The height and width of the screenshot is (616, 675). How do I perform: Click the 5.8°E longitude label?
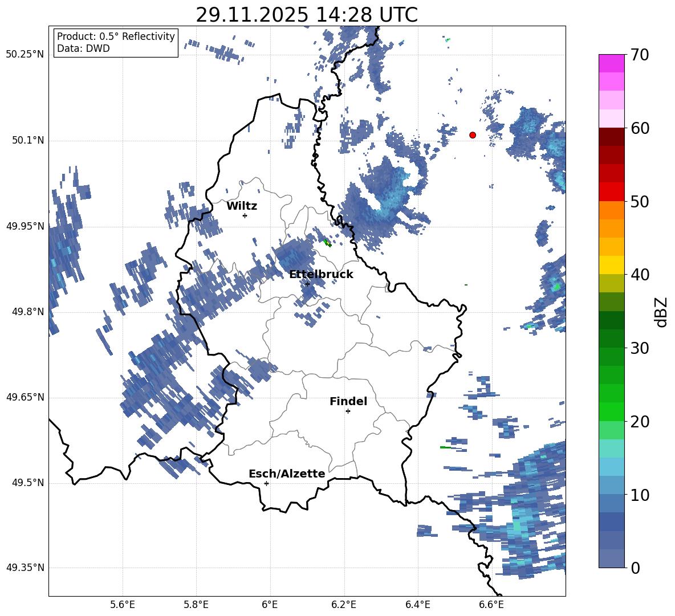click(x=196, y=605)
